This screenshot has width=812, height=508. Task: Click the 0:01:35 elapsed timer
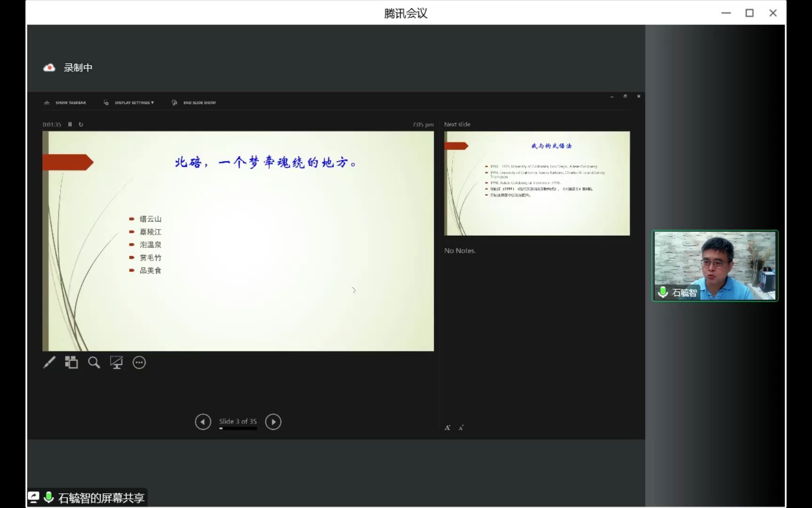[x=52, y=125]
